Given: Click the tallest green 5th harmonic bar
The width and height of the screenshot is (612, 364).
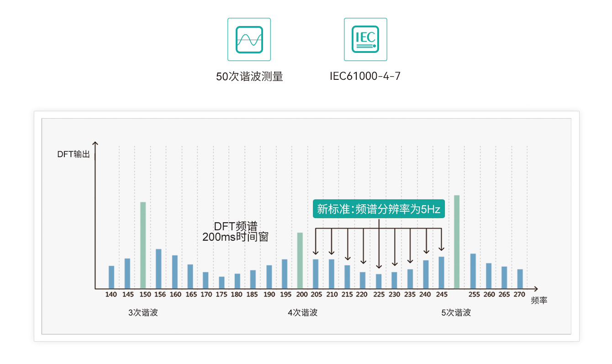Looking at the screenshot, I should [457, 242].
